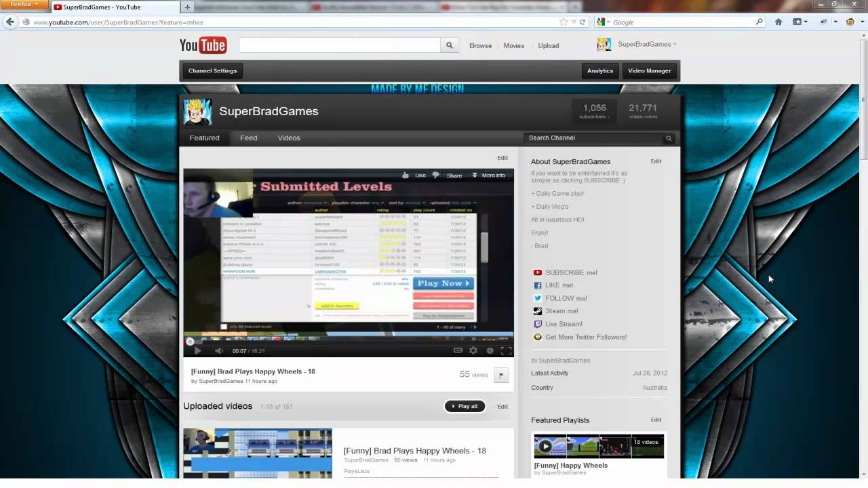Edit the Featured Playlists section

coord(656,420)
